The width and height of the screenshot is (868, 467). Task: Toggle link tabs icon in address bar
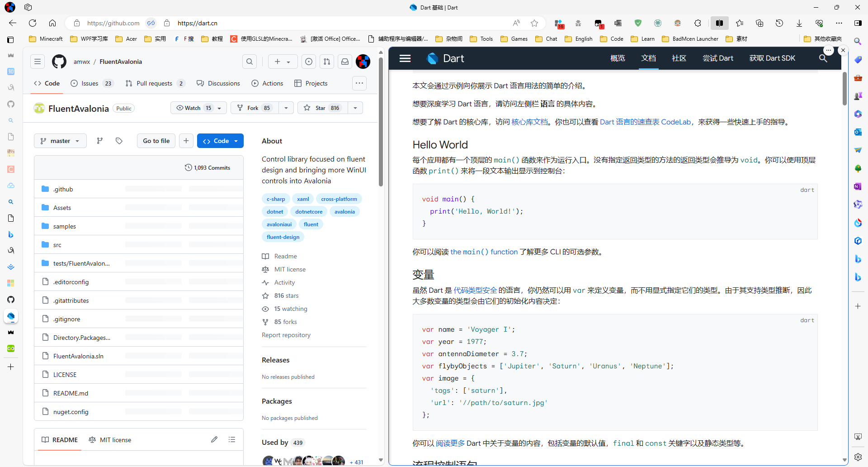pos(151,23)
